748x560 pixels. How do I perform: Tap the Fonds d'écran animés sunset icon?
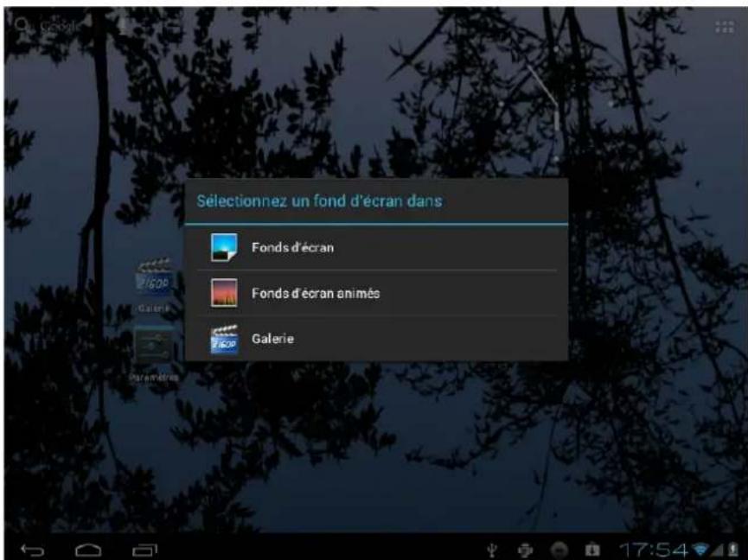[x=224, y=294]
